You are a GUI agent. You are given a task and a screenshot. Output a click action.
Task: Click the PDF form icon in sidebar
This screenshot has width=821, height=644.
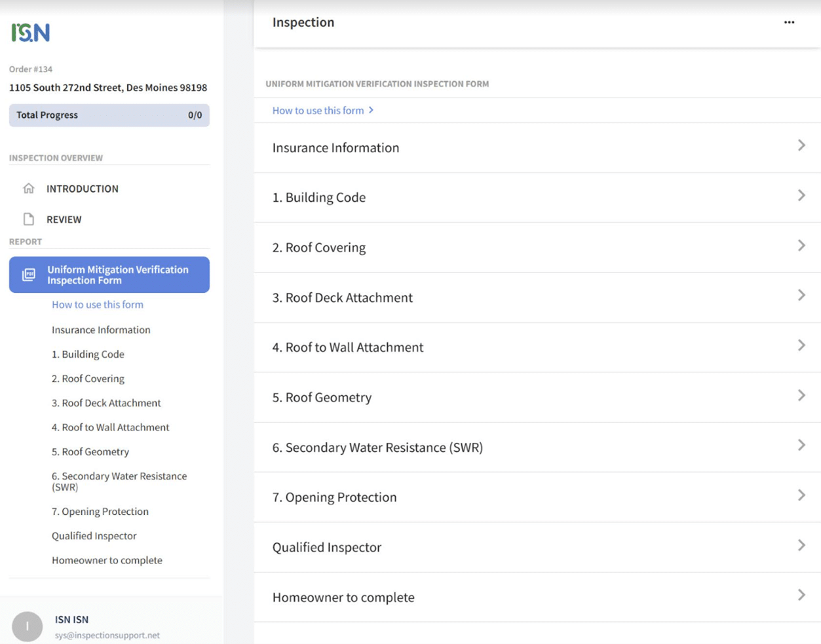[x=29, y=275]
